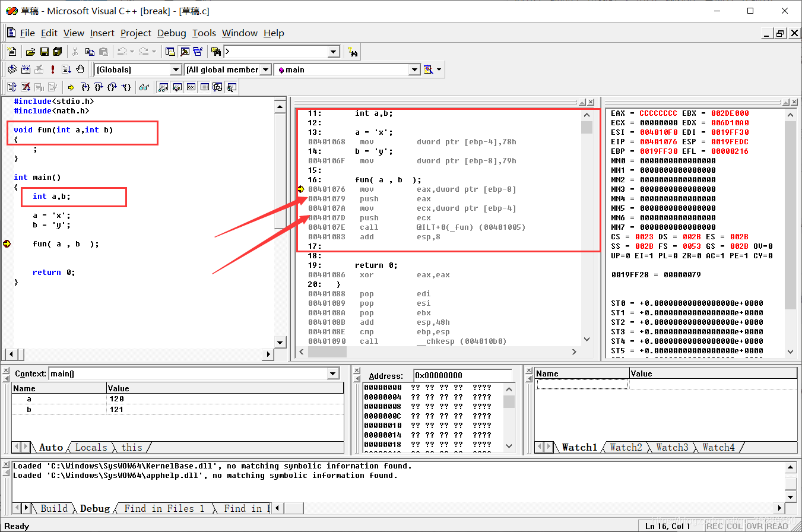Click the disassembly pane vertical scrollbar thumb
This screenshot has width=802, height=532.
click(587, 127)
